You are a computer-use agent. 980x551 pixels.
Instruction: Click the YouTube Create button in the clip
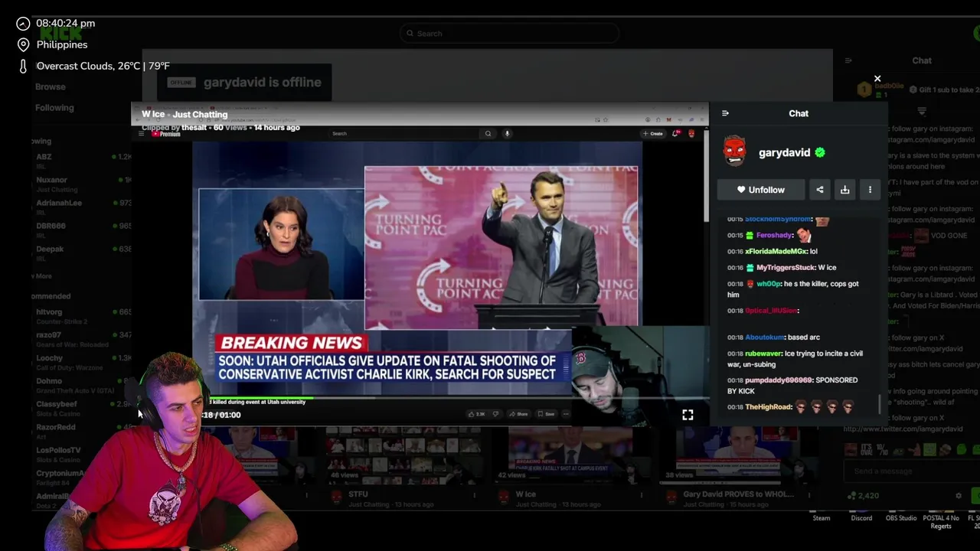pos(653,133)
